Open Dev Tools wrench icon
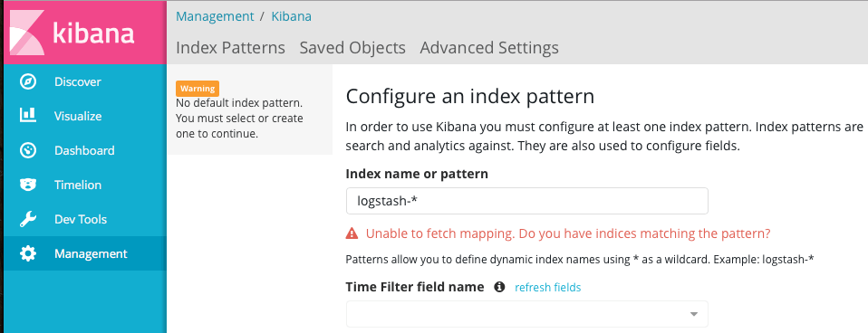This screenshot has height=333, width=868. pyautogui.click(x=28, y=219)
